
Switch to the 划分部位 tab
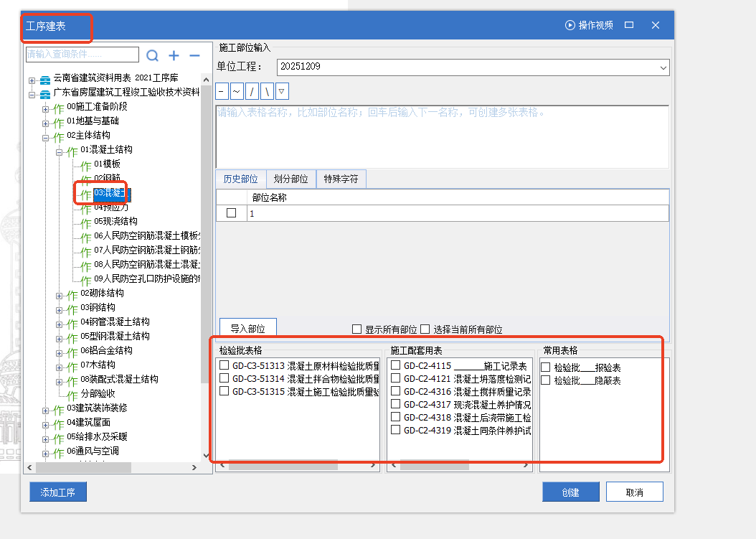coord(290,179)
